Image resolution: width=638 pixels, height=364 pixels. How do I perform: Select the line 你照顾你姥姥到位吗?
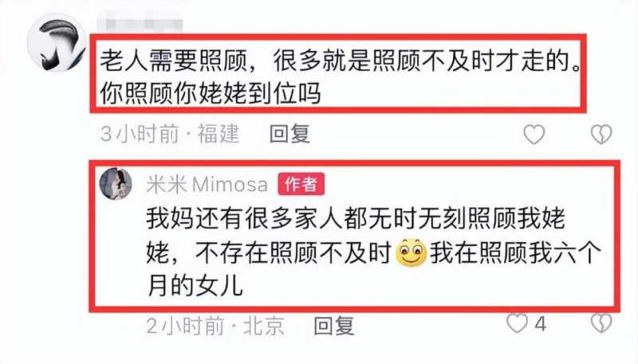(x=211, y=93)
